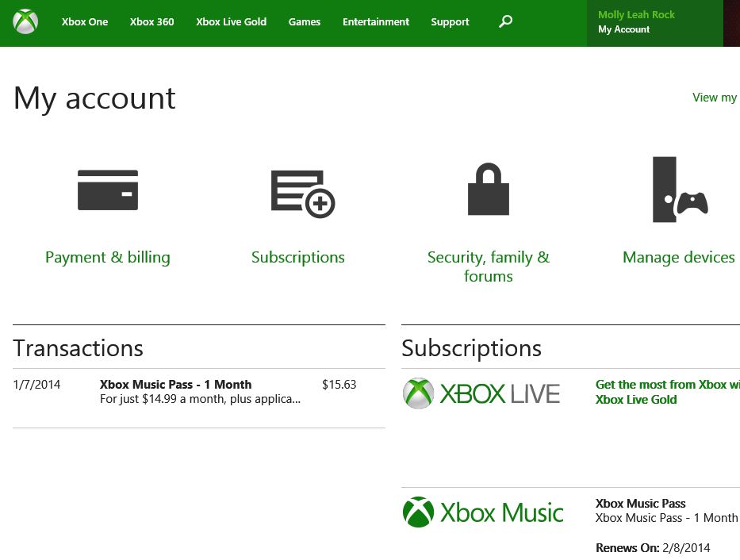Open Security, family & forums link
The image size is (740, 560).
click(x=489, y=266)
